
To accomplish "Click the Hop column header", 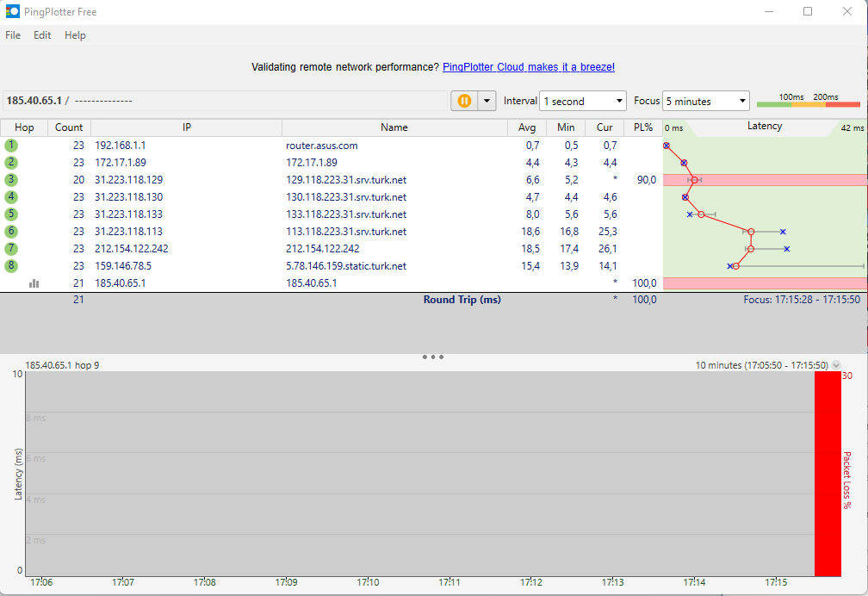I will [24, 127].
